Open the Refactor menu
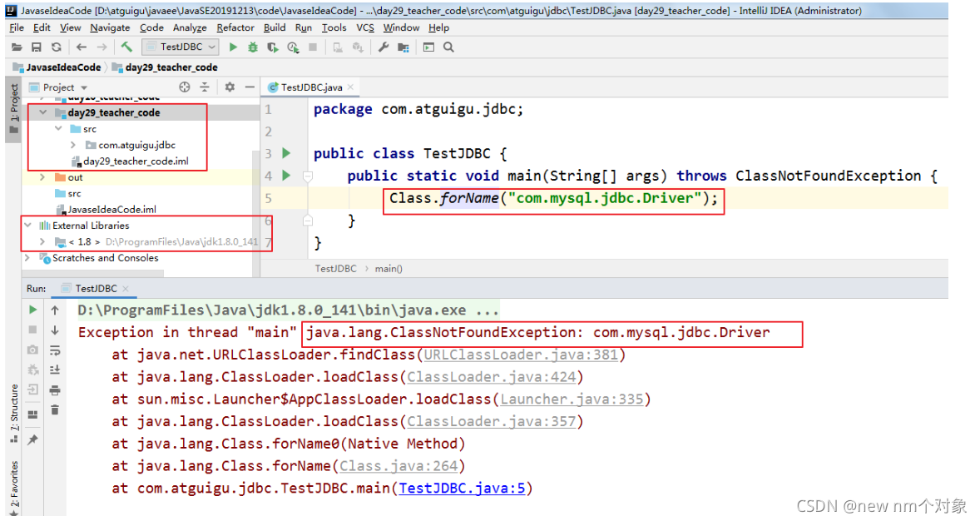Screen dimensions: 980x521 (x=235, y=27)
